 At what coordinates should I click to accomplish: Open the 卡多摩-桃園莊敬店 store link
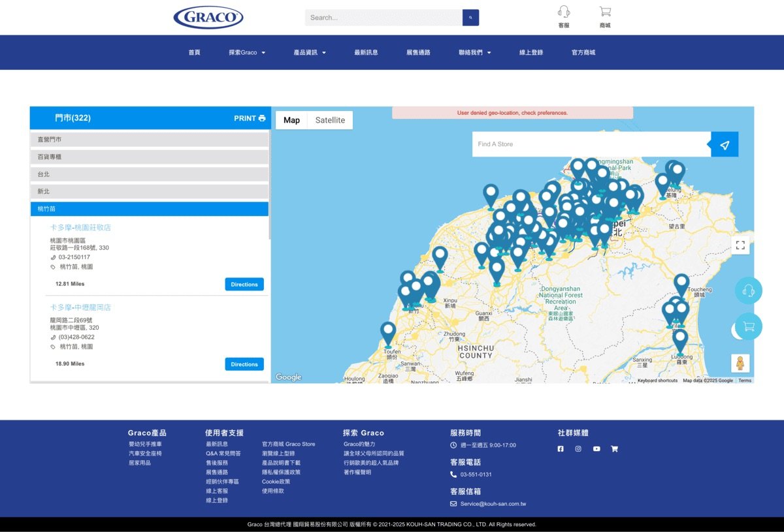[80, 228]
